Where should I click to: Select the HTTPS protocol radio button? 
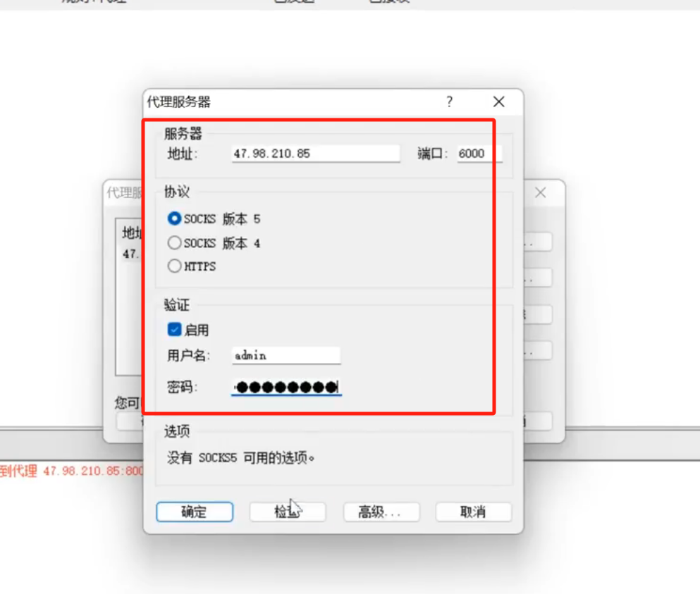(x=174, y=266)
